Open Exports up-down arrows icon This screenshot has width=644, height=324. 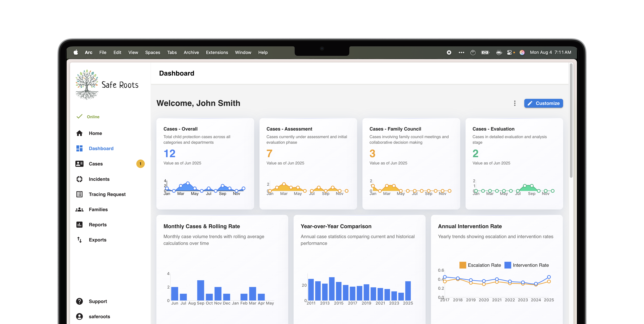tap(79, 240)
